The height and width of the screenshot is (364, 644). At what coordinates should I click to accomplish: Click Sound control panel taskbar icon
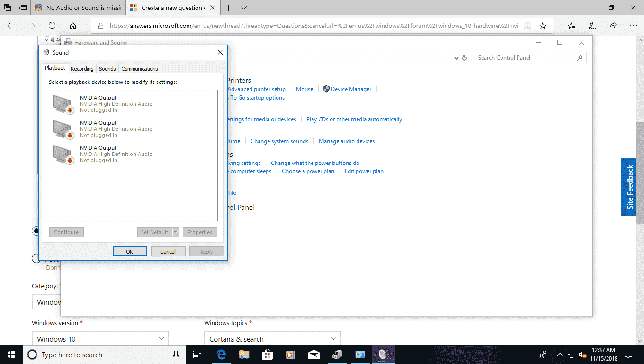(383, 355)
